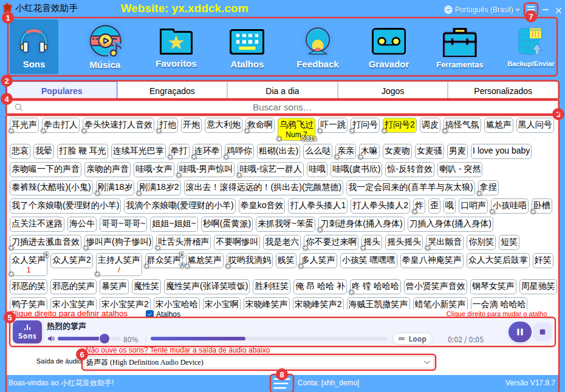Image resolution: width=565 pixels, height=392 pixels.
Task: Open the hamburger menu in title bar
Action: click(531, 9)
